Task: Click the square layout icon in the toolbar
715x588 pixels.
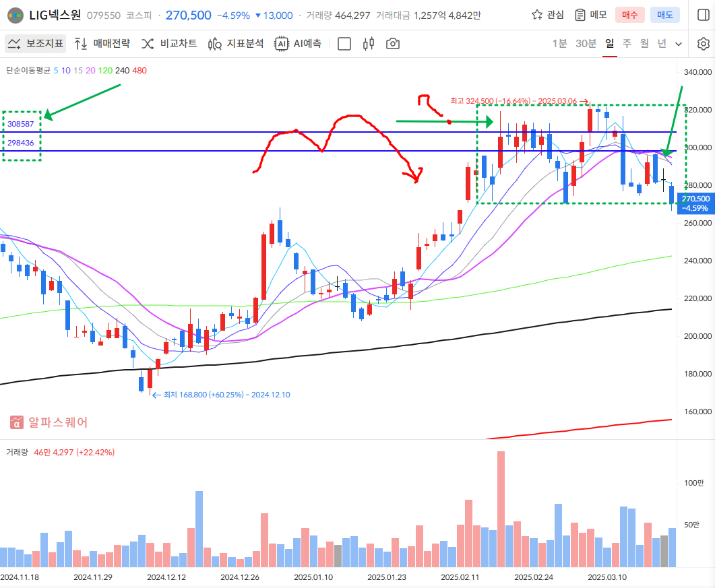Action: tap(344, 44)
